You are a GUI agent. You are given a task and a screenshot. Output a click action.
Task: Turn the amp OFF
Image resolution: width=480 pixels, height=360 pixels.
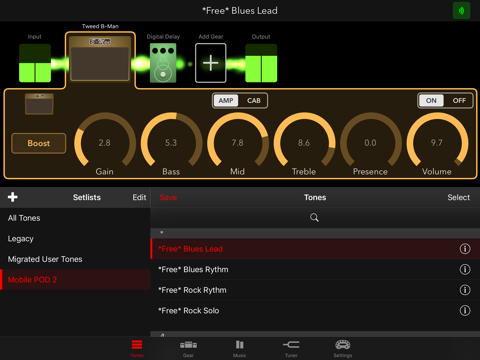tap(459, 101)
